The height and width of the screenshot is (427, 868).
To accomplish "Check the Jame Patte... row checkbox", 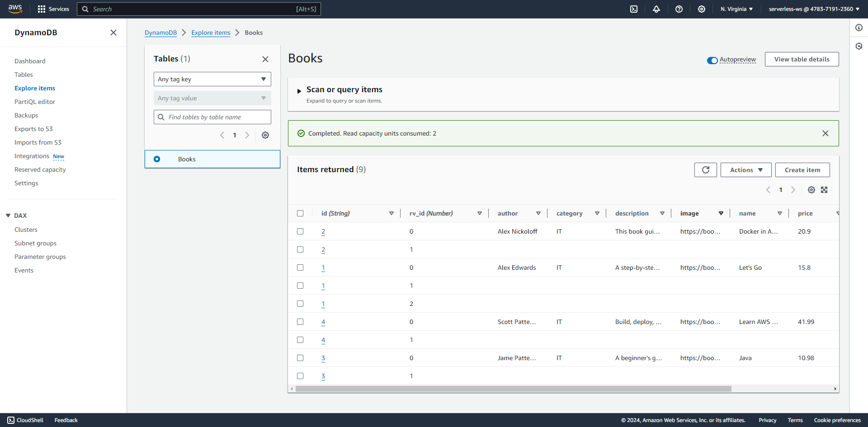I will pos(300,358).
